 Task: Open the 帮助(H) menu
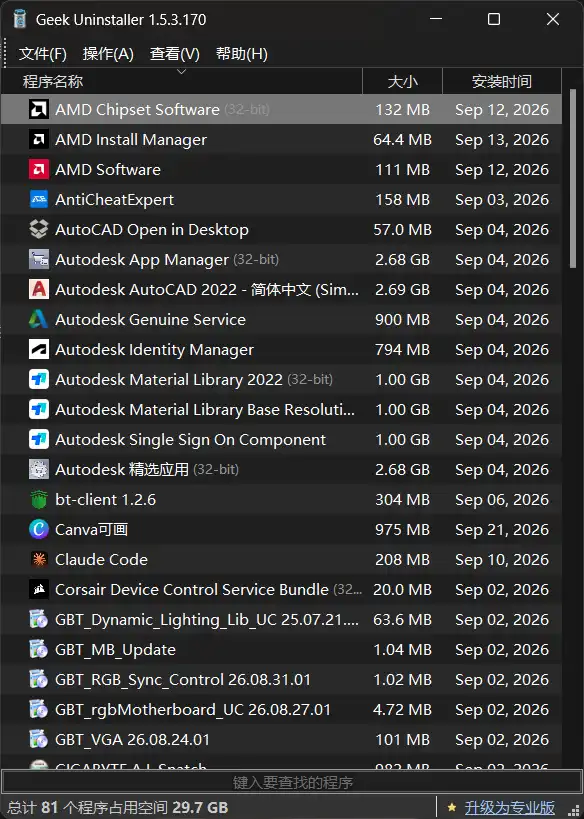241,54
